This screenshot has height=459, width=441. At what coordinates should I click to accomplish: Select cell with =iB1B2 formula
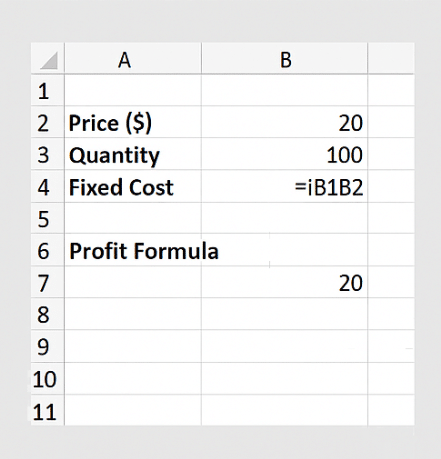(284, 186)
